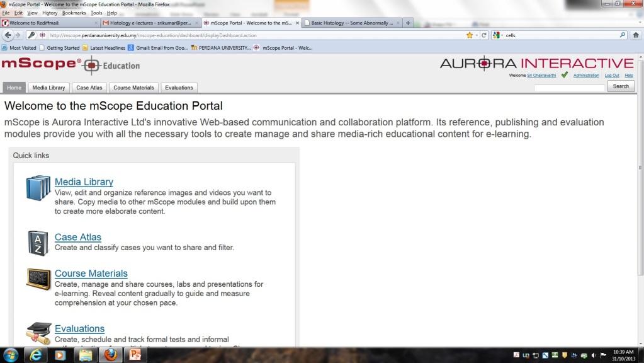Open the Case Atlas A-Z book icon
The width and height of the screenshot is (644, 363).
38,243
